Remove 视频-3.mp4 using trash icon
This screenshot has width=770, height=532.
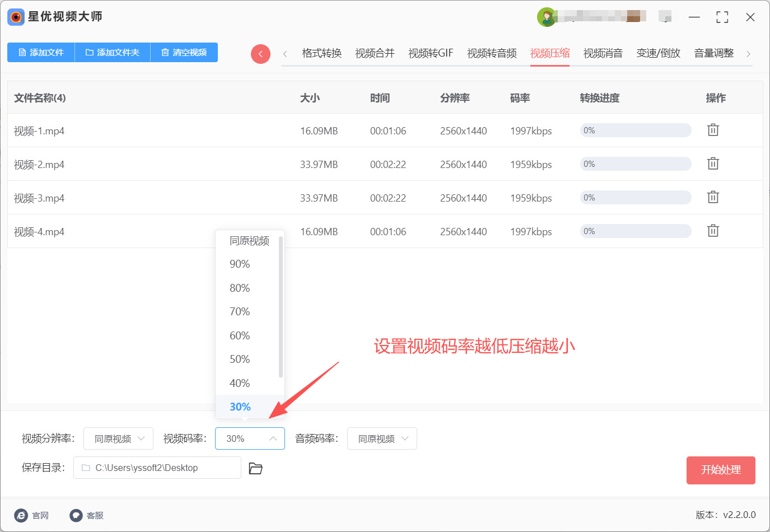pyautogui.click(x=712, y=197)
